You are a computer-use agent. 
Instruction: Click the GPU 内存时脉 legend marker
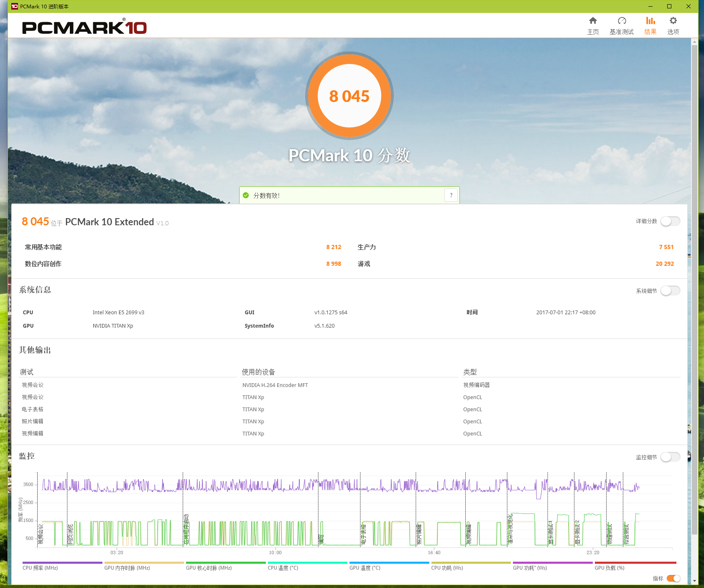pyautogui.click(x=144, y=562)
